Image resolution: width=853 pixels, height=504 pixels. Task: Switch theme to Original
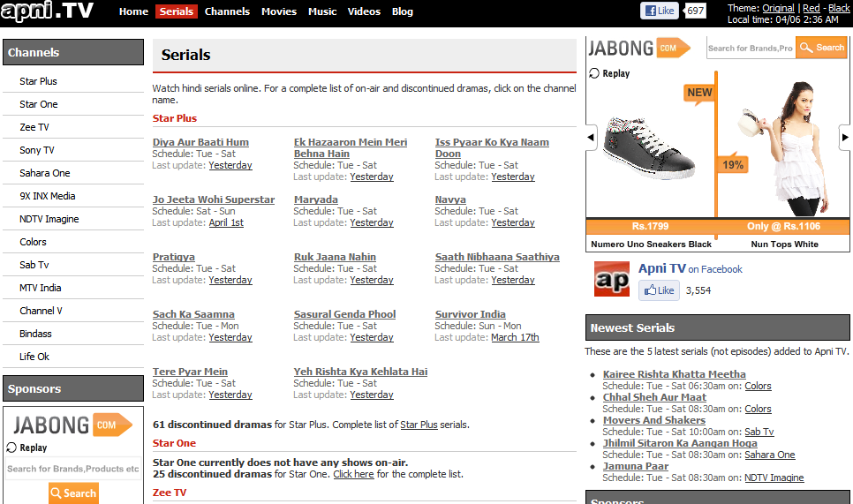pyautogui.click(x=778, y=8)
